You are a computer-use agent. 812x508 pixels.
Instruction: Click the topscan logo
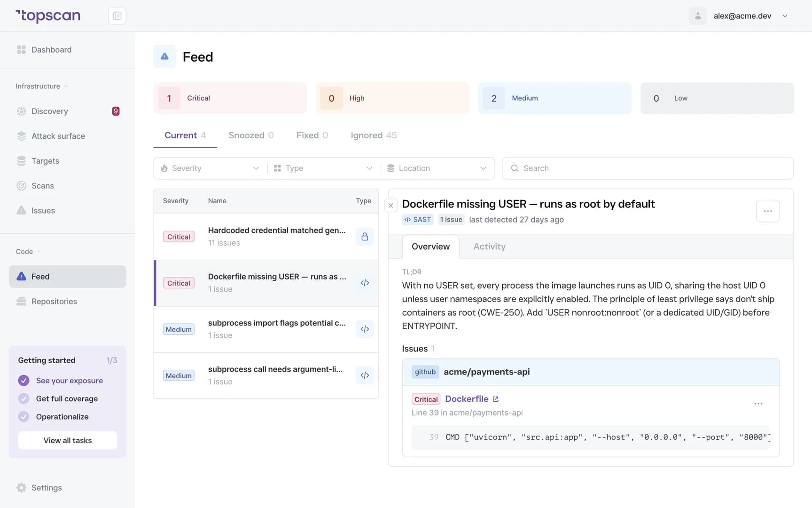(48, 16)
